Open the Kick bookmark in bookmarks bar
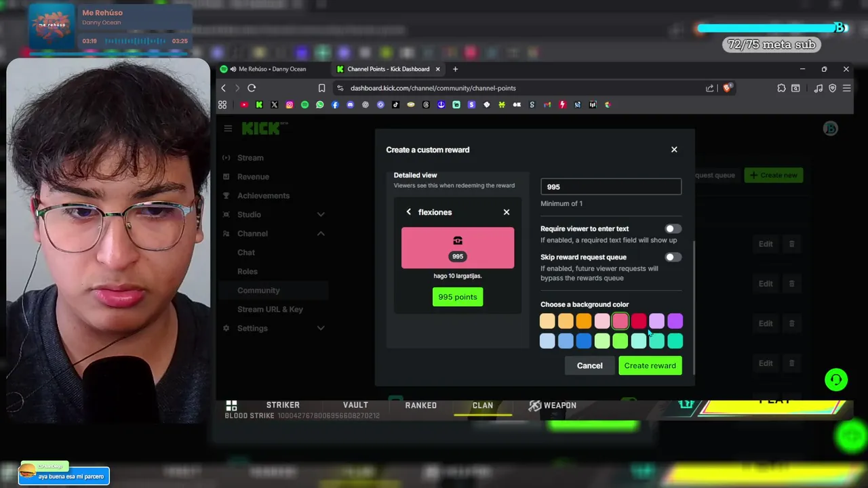 point(259,104)
